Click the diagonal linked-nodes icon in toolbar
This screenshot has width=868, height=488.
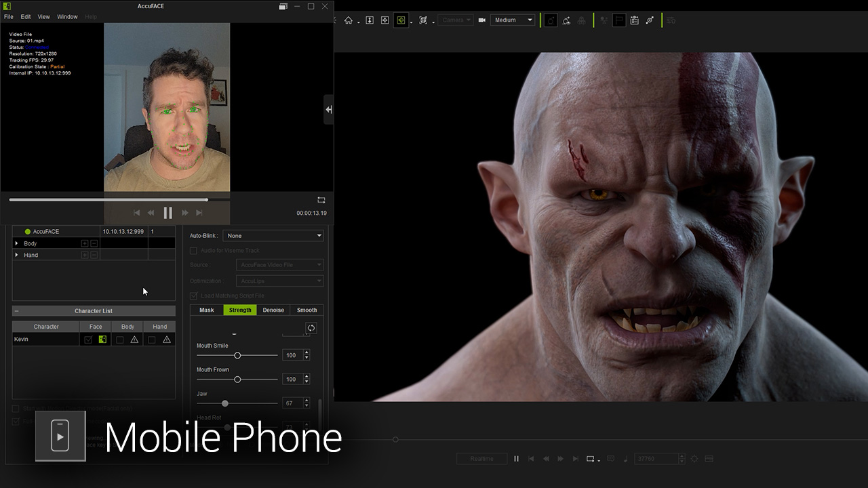(x=650, y=20)
